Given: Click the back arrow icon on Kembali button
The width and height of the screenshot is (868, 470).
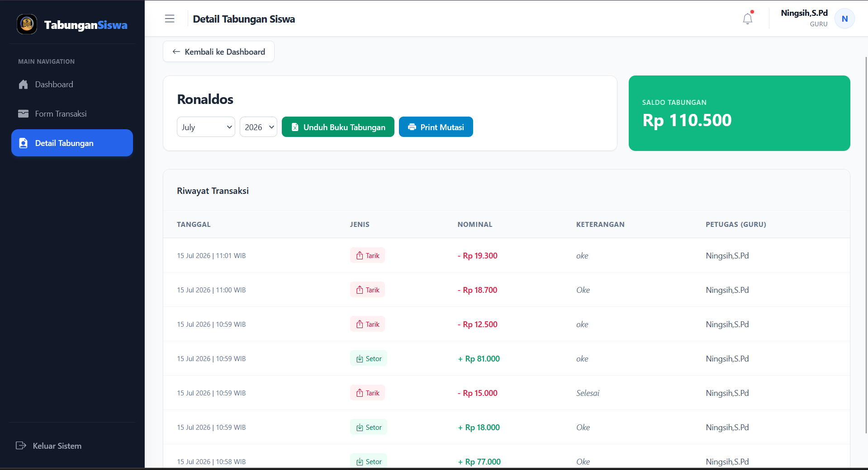Looking at the screenshot, I should coord(176,52).
